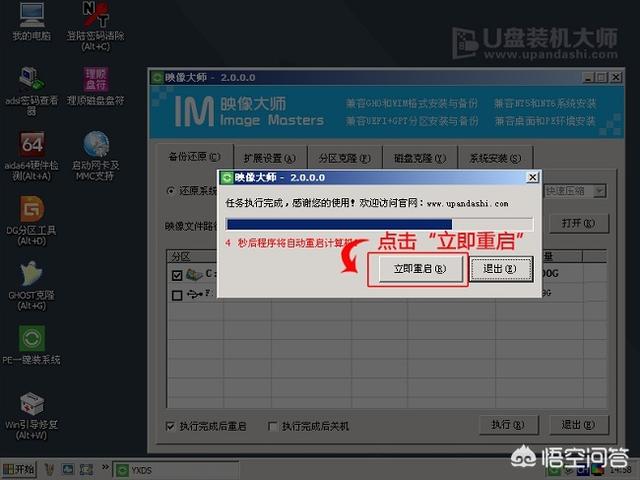Check the F: partition checkbox
This screenshot has width=640, height=480.
177,295
